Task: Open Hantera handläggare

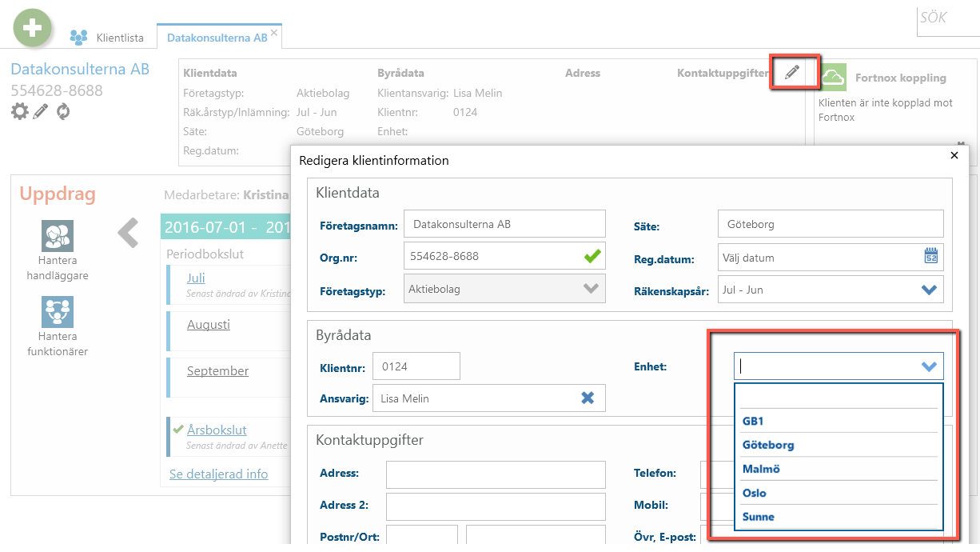Action: 58,251
